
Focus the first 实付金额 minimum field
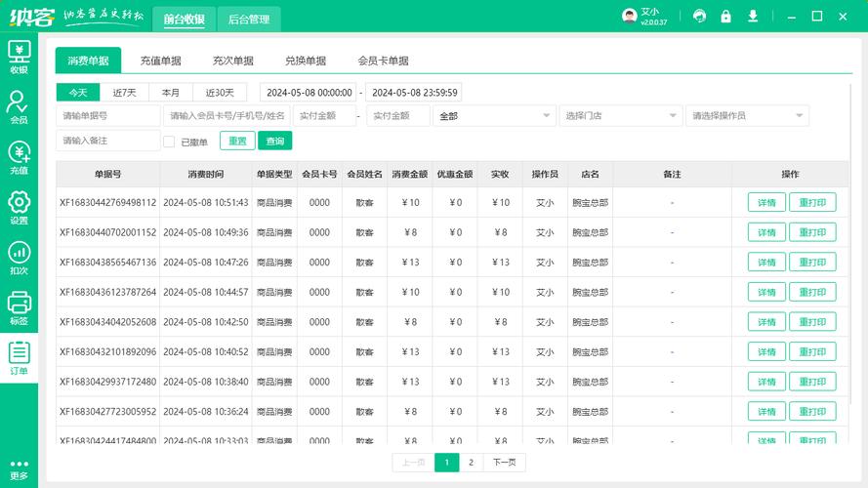[x=324, y=115]
